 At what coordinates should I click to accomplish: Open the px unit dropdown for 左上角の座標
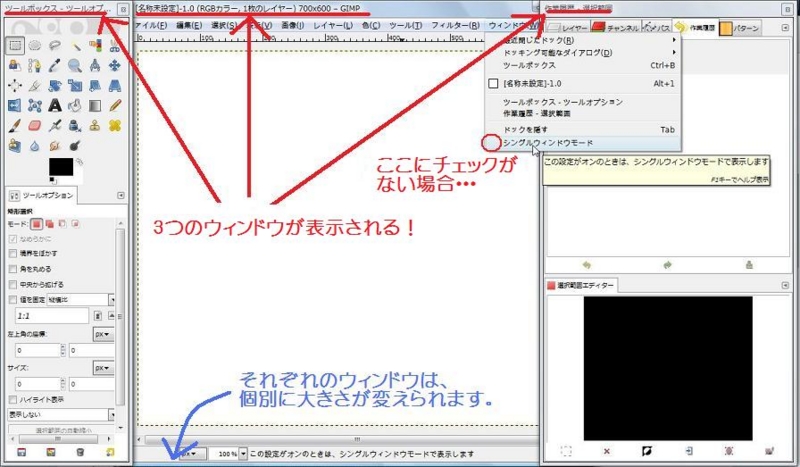click(x=103, y=334)
